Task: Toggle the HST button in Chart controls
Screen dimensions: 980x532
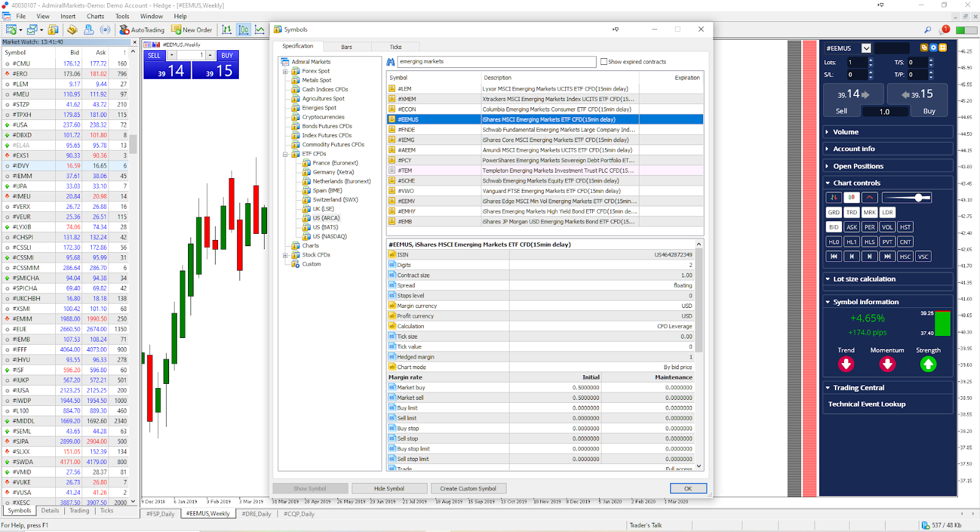Action: click(905, 227)
